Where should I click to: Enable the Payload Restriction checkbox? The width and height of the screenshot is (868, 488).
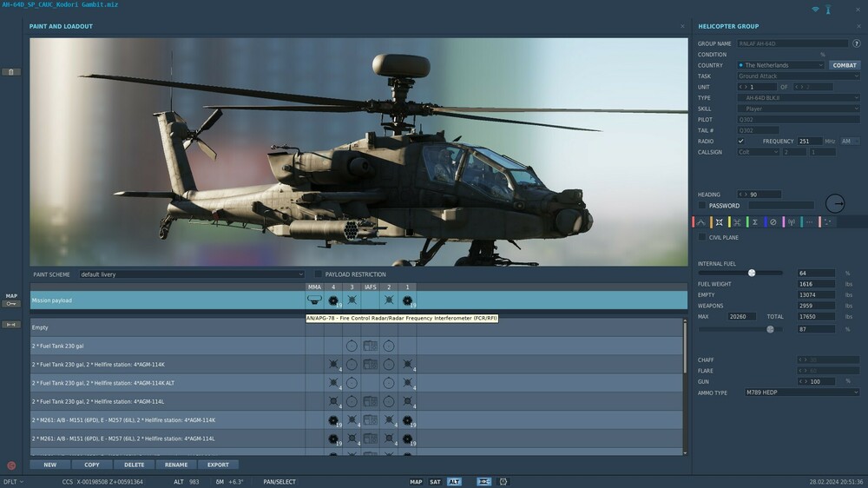pos(318,274)
